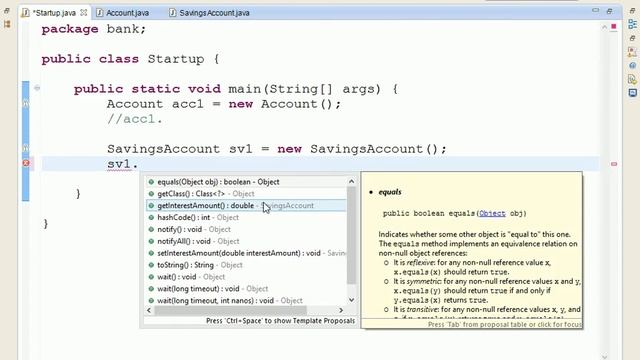The width and height of the screenshot is (640, 360).
Task: Select notify() proposal
Action: pos(247,229)
